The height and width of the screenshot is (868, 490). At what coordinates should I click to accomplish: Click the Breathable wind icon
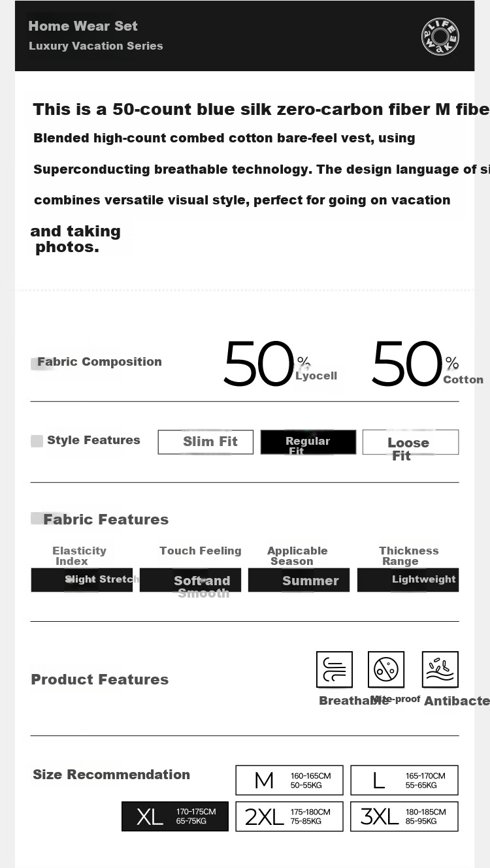(x=335, y=669)
